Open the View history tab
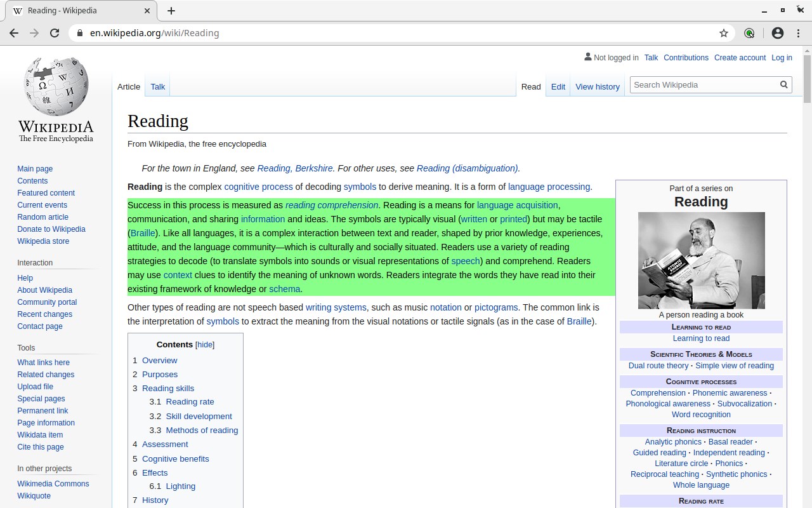Image resolution: width=812 pixels, height=508 pixels. coord(598,87)
